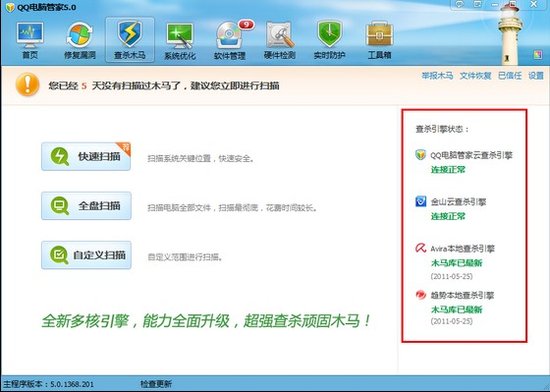550x392 pixels.
Task: Select the 查杀木马 trojan scan tab
Action: click(130, 40)
